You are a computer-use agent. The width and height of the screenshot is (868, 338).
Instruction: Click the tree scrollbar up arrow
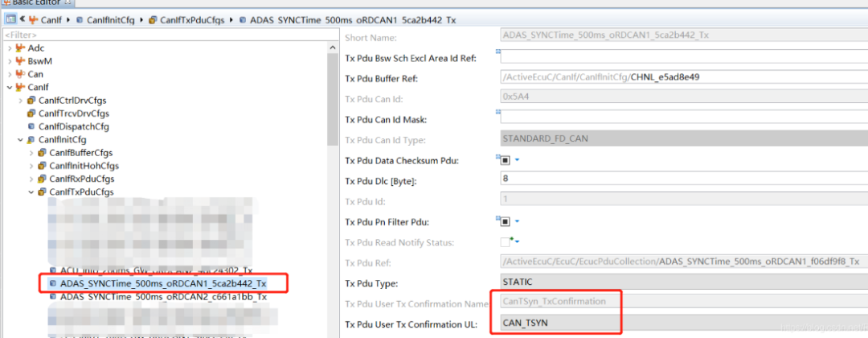332,48
